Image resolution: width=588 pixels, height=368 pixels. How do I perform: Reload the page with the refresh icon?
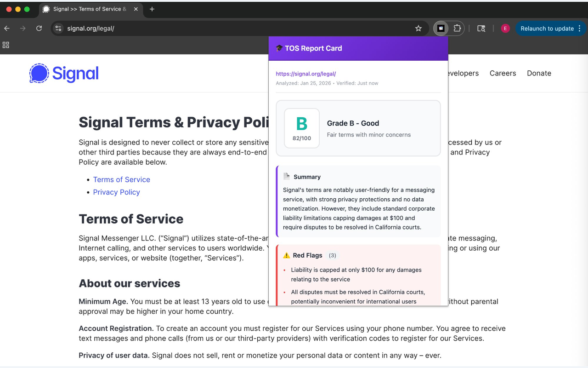point(39,28)
